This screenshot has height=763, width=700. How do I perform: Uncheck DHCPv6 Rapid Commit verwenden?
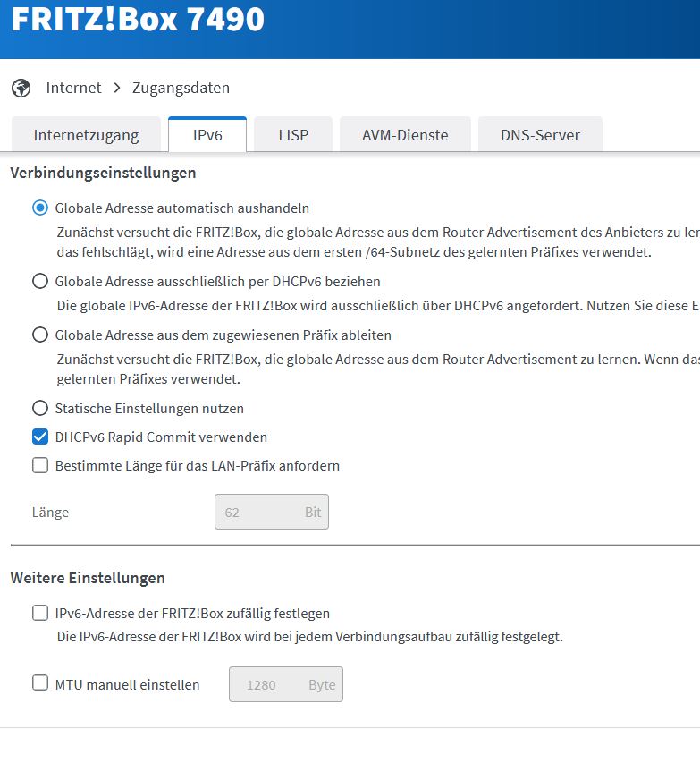coord(40,437)
